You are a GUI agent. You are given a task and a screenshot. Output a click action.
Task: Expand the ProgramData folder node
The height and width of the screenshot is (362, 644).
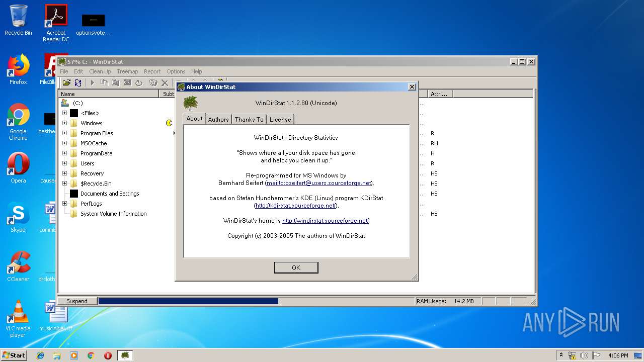click(64, 153)
